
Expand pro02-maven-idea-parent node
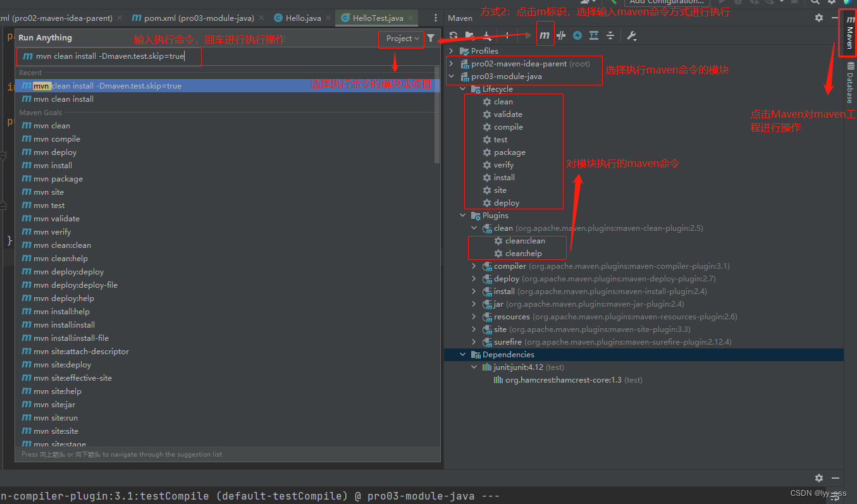click(451, 63)
